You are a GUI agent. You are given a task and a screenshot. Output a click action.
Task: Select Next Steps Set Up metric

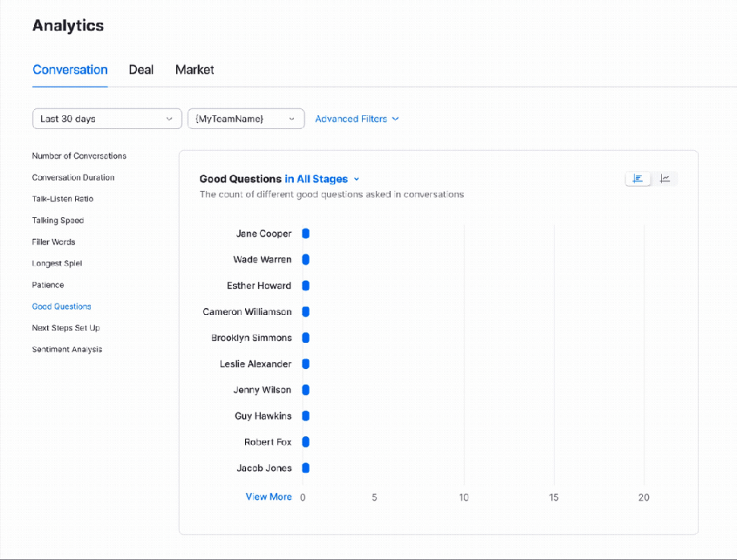click(66, 328)
